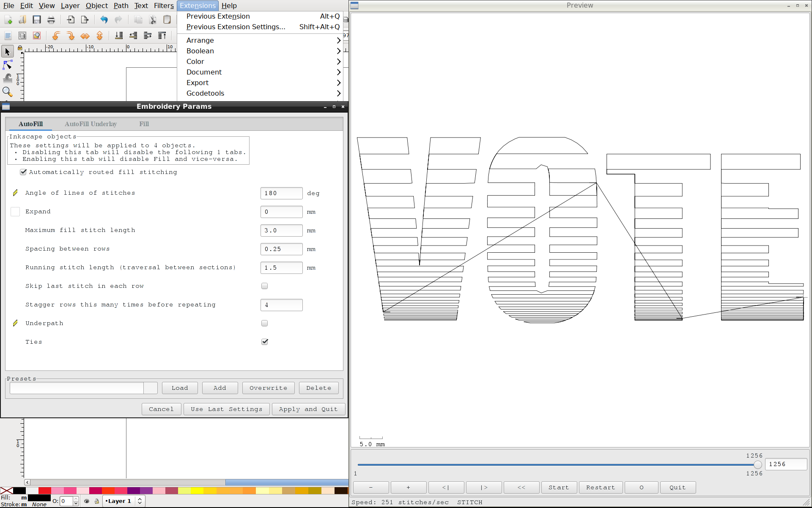Viewport: 812px width, 508px height.
Task: Click Raise selection one step icon
Action: tap(148, 36)
